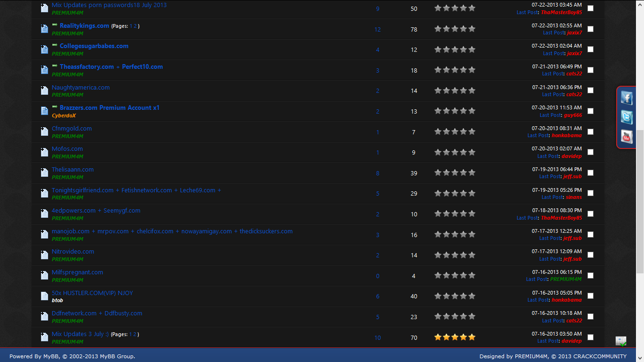Open the Facebook icon in the social sidebar
Viewport: 644px width, 362px height.
[627, 98]
